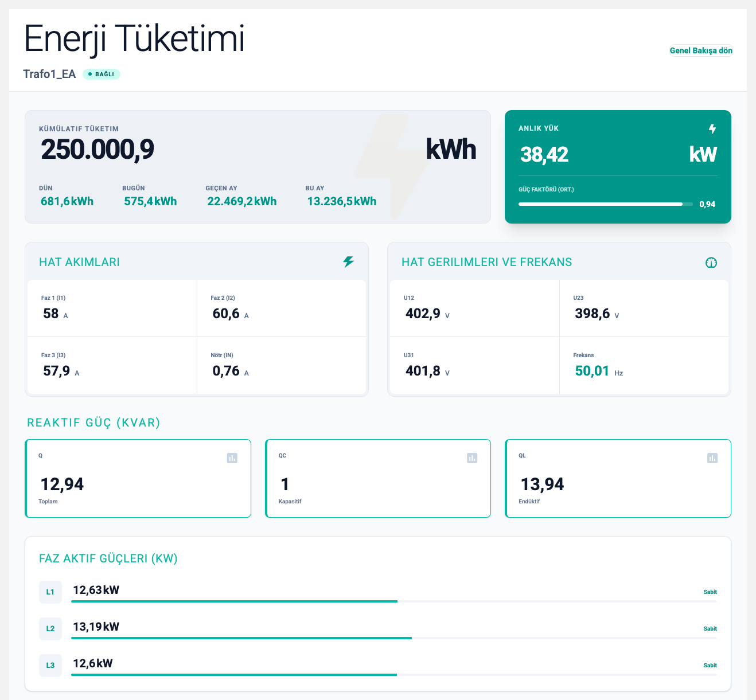Click the BAĞLI status badge
Screen dimensions: 756x700
tap(102, 74)
